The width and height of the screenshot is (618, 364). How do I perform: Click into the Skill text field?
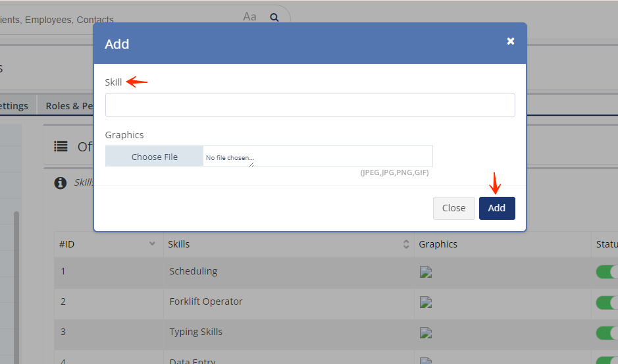310,105
